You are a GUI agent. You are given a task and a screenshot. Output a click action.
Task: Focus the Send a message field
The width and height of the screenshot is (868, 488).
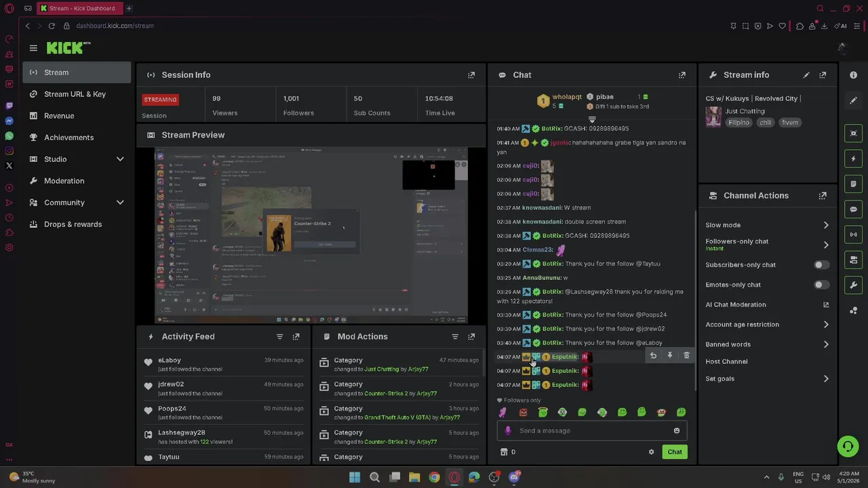coord(592,431)
